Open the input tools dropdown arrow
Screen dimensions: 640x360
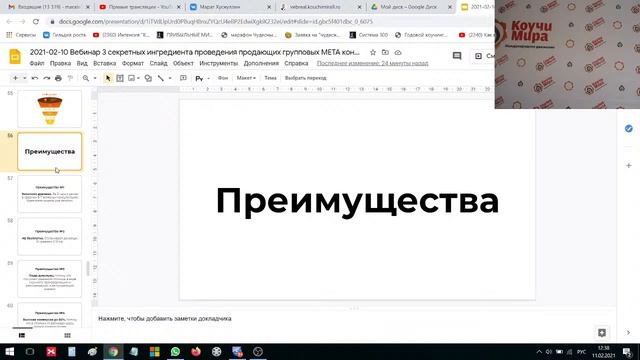(x=209, y=78)
